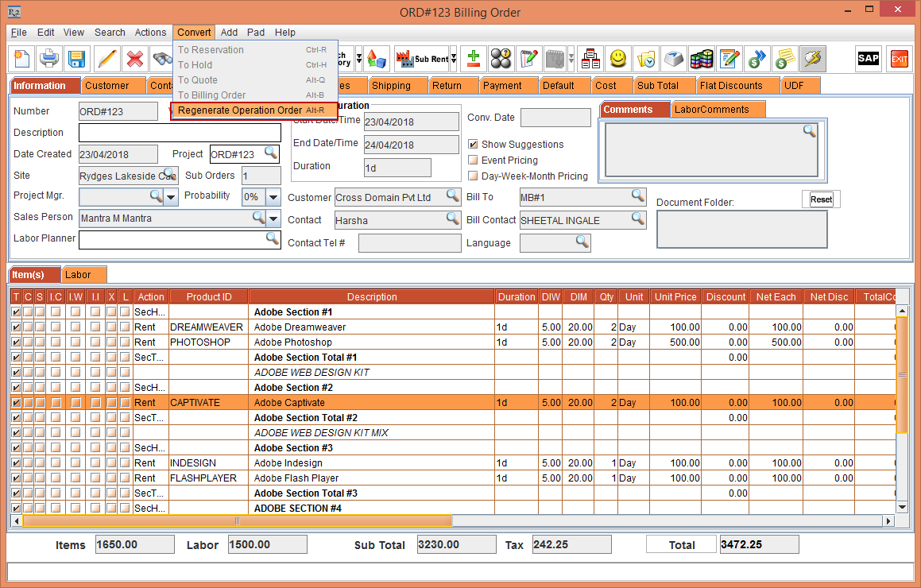
Task: Click the pencil edit icon
Action: tap(107, 59)
